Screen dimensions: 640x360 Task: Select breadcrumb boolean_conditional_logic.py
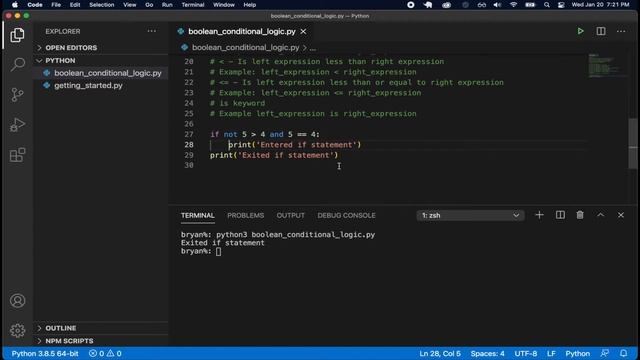coord(245,48)
